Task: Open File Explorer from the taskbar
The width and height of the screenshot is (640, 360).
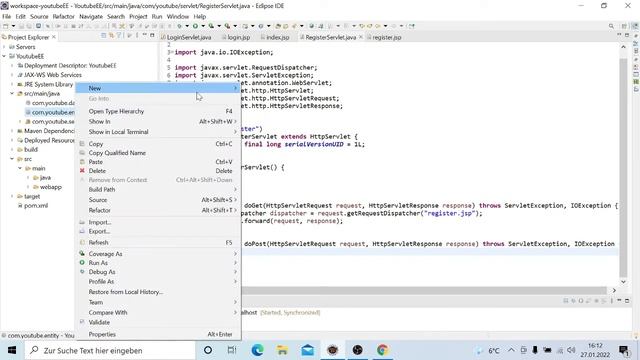Action: [282, 350]
